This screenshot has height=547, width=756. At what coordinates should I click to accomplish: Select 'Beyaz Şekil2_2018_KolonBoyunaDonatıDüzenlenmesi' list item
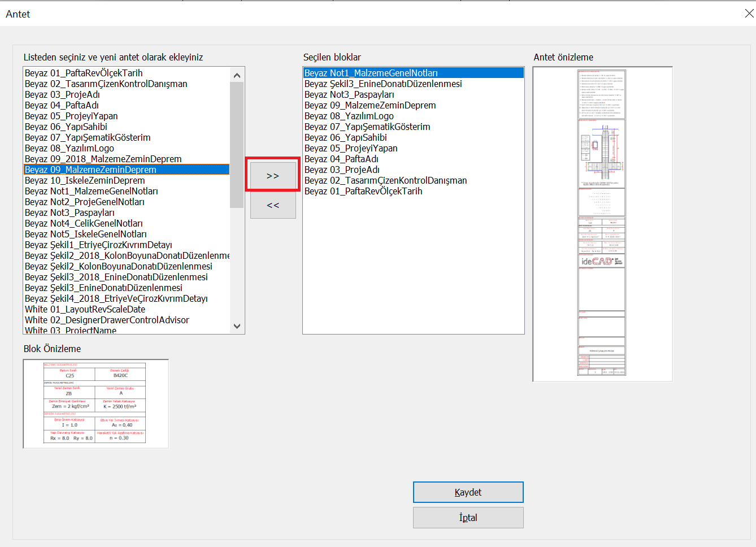click(127, 255)
